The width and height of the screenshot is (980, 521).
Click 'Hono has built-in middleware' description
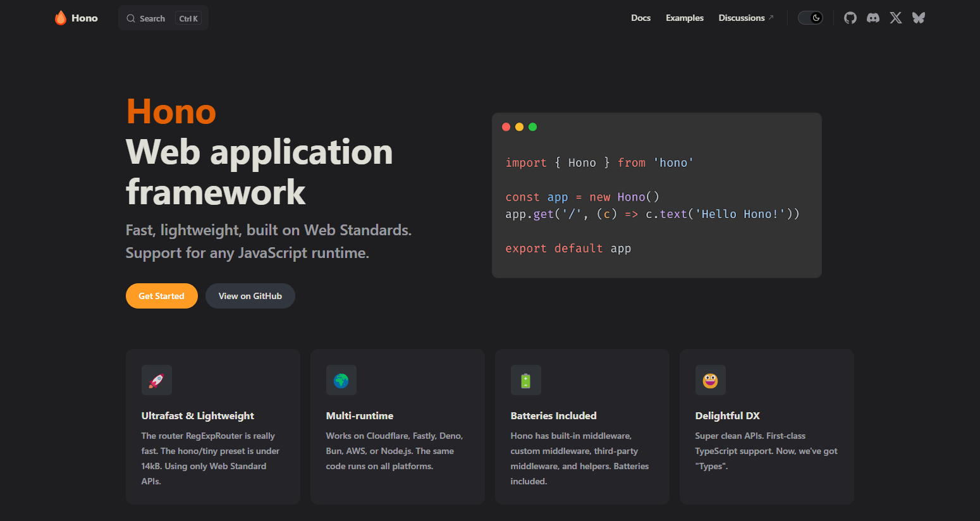[580, 458]
